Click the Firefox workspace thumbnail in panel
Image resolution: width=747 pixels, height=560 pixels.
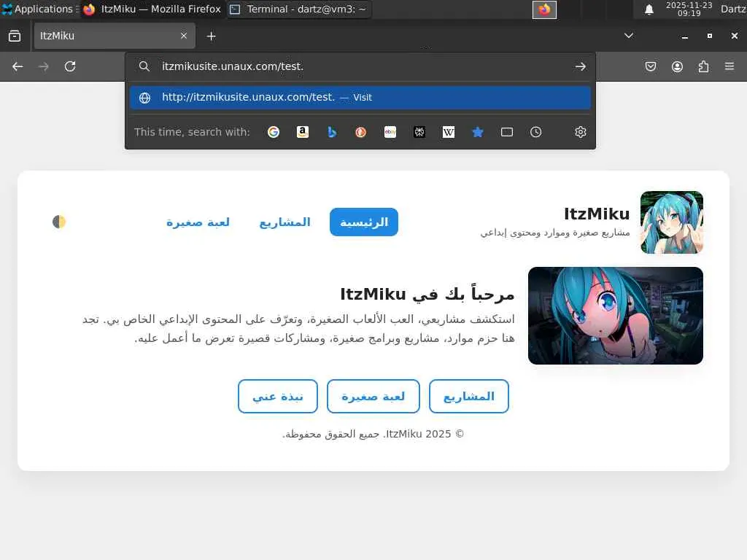point(544,9)
